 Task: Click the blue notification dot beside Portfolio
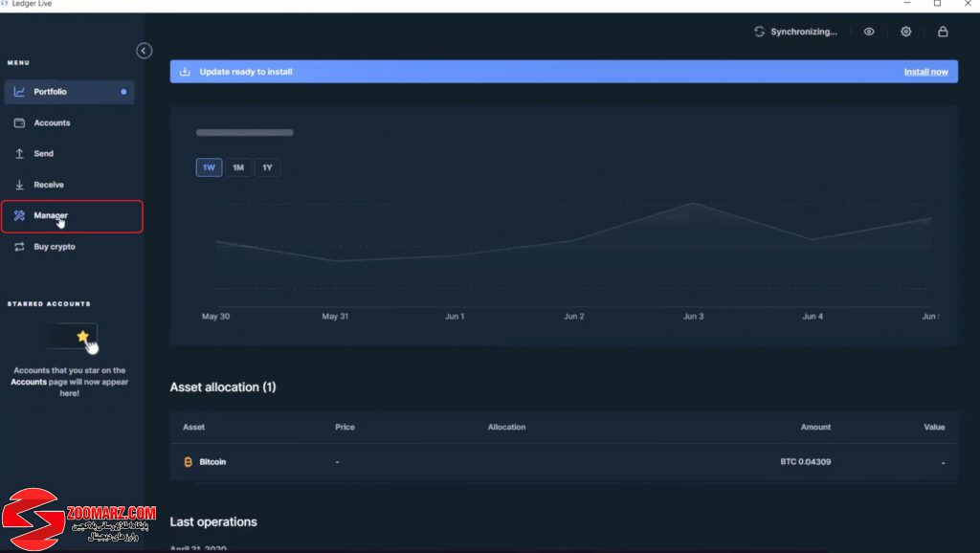[123, 92]
